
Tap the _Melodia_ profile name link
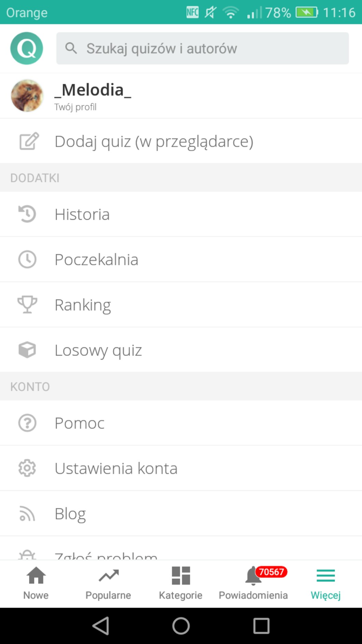point(93,90)
